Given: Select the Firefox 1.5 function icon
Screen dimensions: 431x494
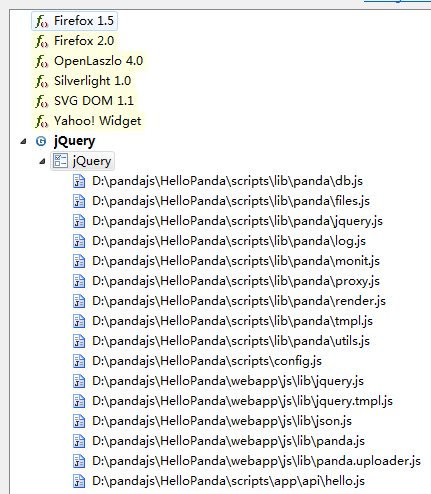Looking at the screenshot, I should (x=42, y=21).
